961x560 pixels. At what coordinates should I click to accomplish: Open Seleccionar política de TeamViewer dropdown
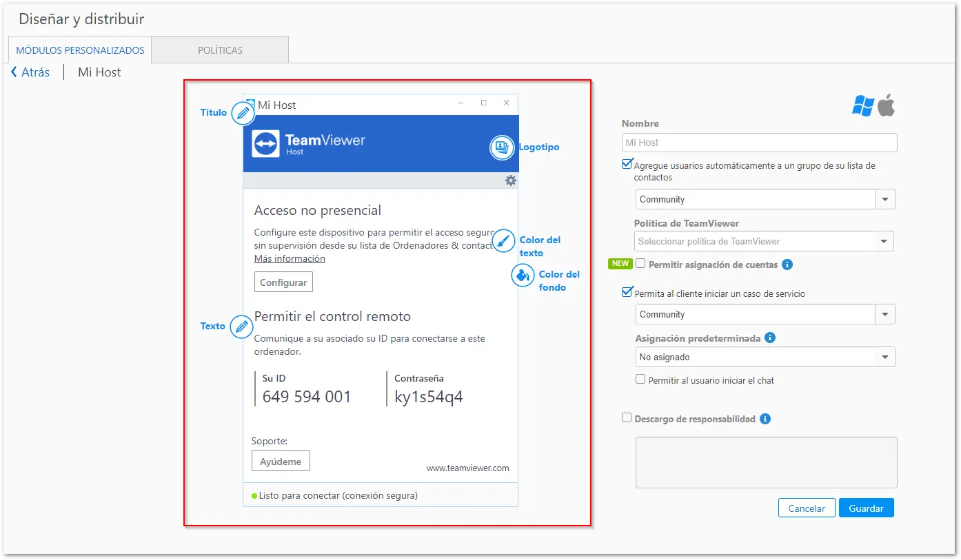764,241
